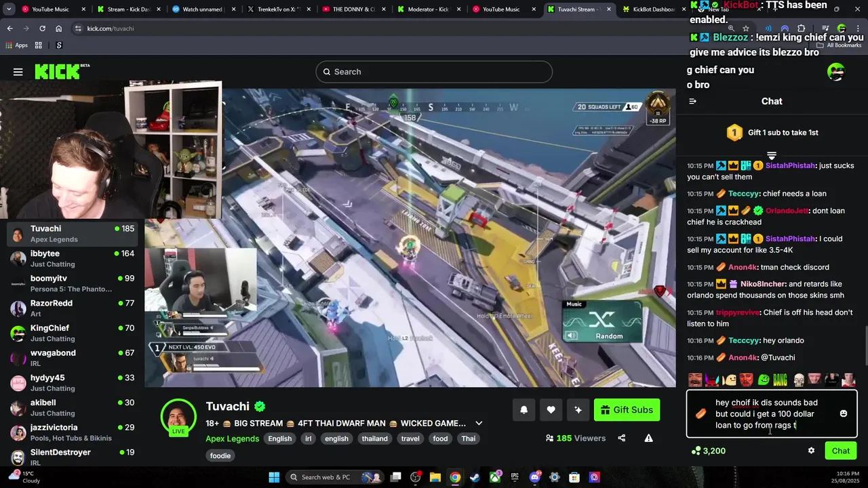Image resolution: width=868 pixels, height=488 pixels.
Task: Open boomyitv channel in sidebar
Action: (71, 283)
